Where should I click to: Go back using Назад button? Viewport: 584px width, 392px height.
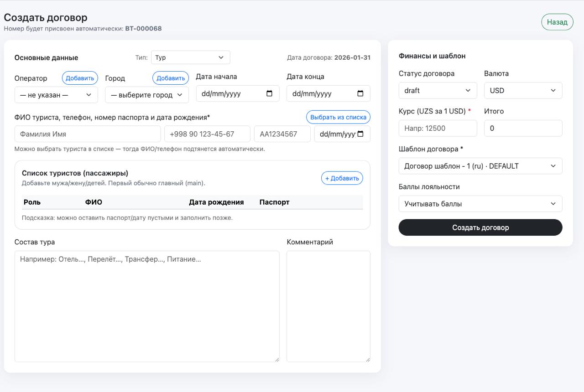point(557,22)
